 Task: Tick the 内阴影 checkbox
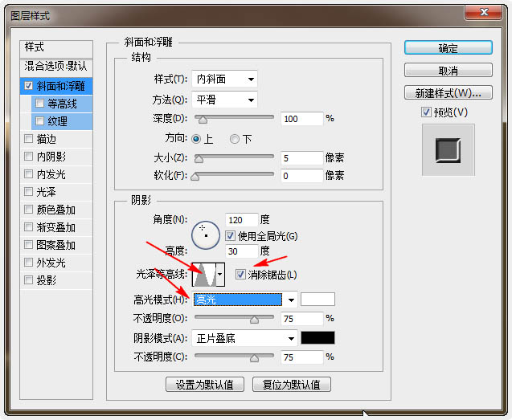tap(28, 157)
